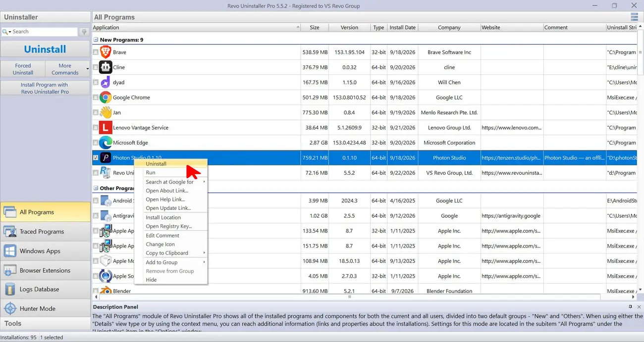Click the search options bulb icon
The height and width of the screenshot is (342, 644).
pos(84,31)
